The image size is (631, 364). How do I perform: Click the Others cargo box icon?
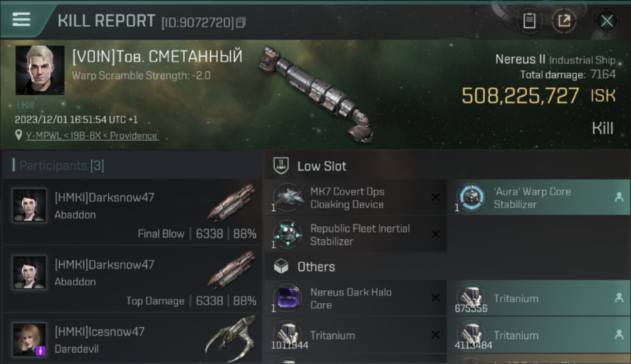coord(282,266)
